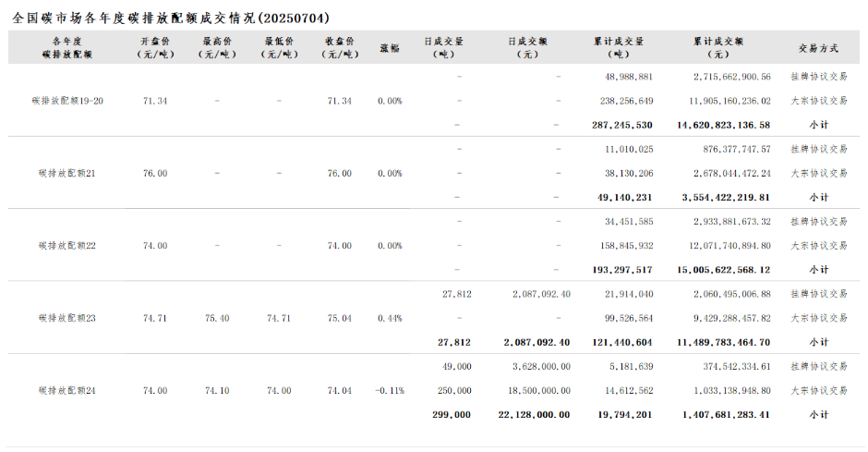Click the 碳排放配额21 row label
The width and height of the screenshot is (868, 452).
(67, 173)
